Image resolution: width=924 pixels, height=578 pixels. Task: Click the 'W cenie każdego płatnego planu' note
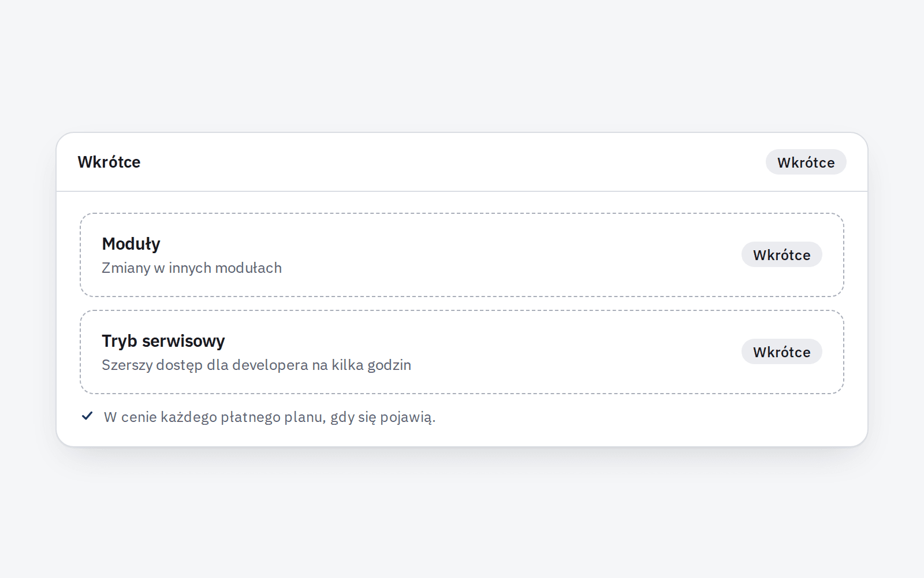[x=270, y=417]
